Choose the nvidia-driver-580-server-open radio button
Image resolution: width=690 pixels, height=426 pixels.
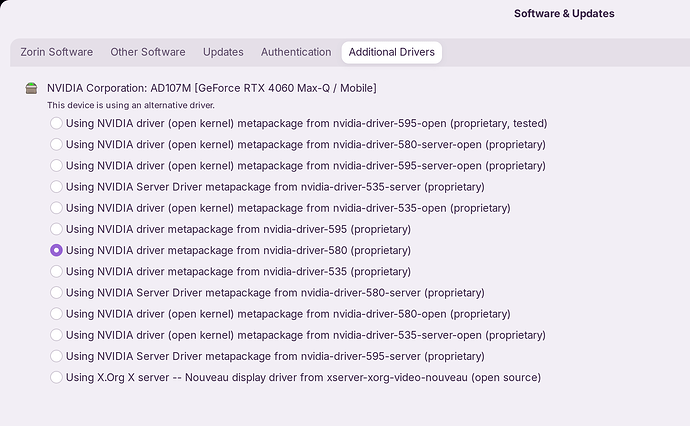[x=56, y=144]
